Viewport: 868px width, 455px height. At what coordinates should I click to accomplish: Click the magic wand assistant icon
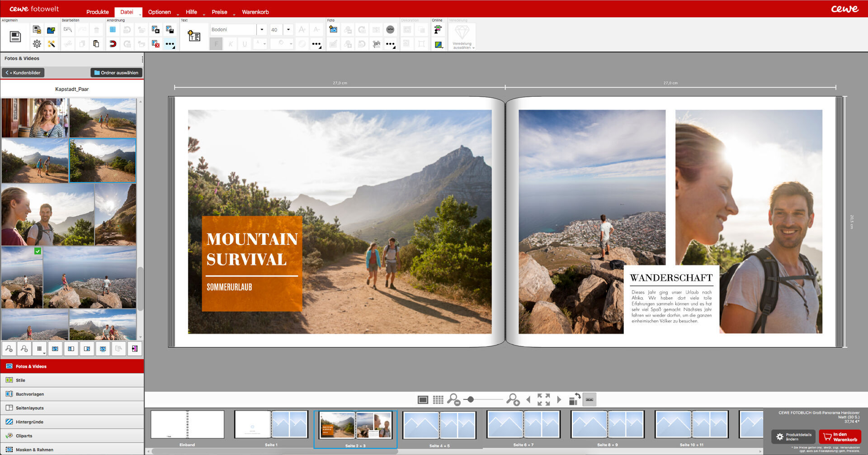51,44
